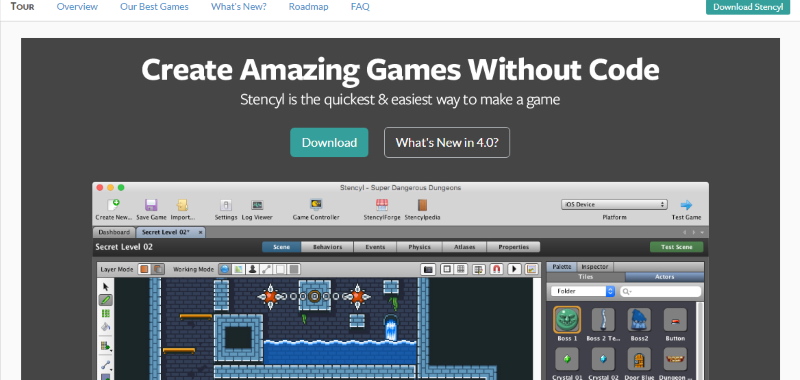The image size is (800, 380).
Task: Click the magnet snapping icon
Action: [x=496, y=269]
